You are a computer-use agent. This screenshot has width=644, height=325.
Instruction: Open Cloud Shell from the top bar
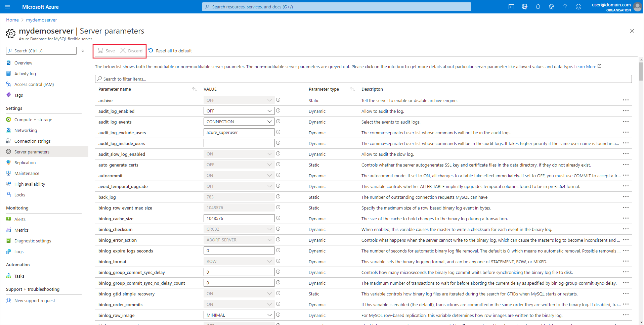[x=511, y=7]
